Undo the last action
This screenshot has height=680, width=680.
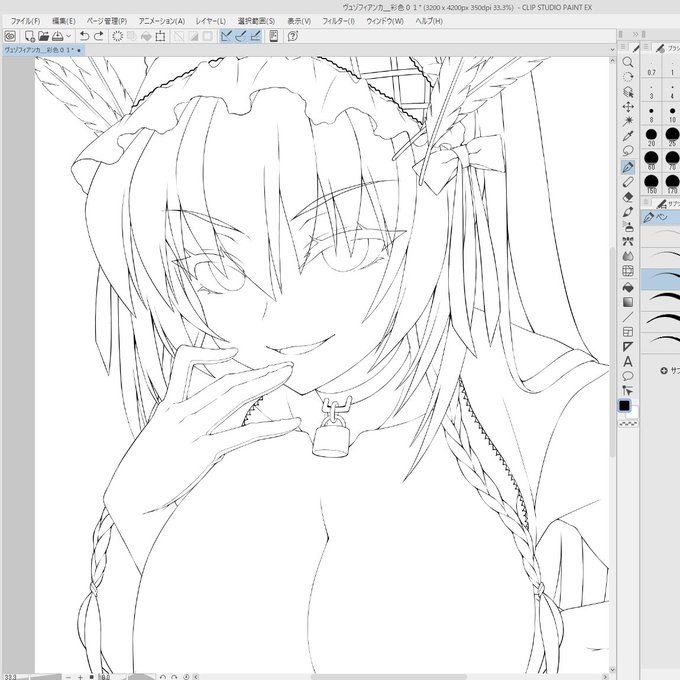click(85, 36)
